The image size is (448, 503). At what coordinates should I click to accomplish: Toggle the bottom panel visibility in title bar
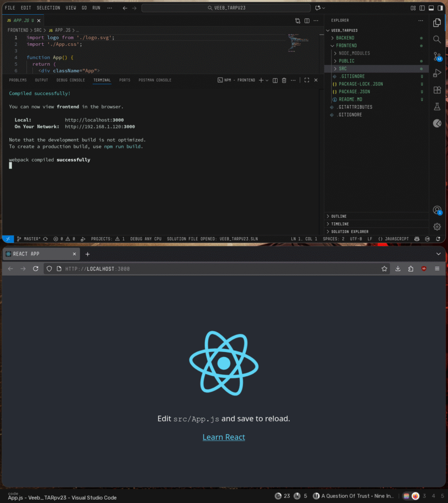tap(431, 8)
